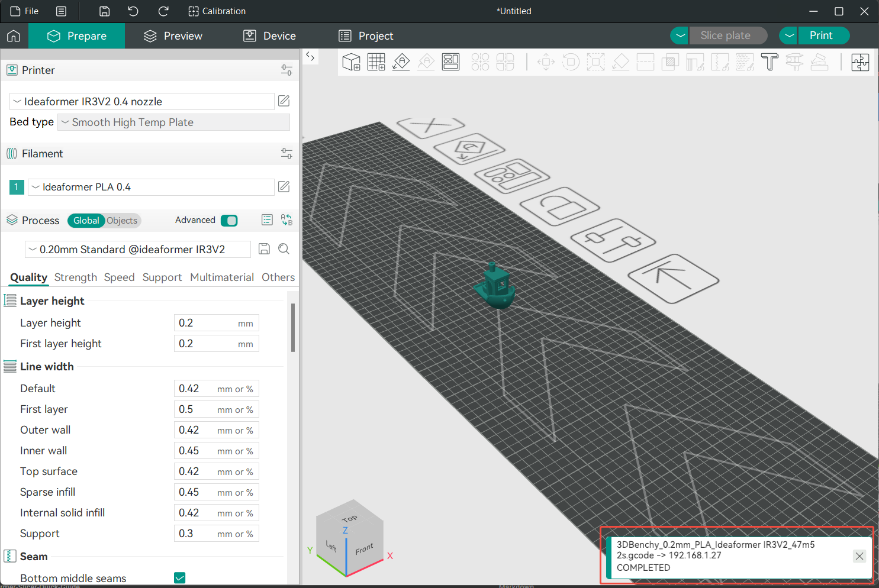Dismiss the gcode upload COMPLETED notification
This screenshot has width=879, height=588.
(859, 556)
